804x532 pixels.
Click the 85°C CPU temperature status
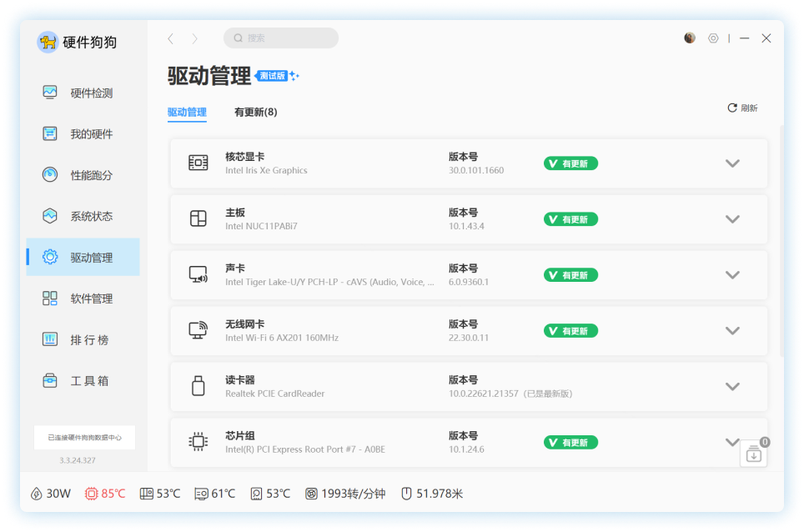[105, 494]
